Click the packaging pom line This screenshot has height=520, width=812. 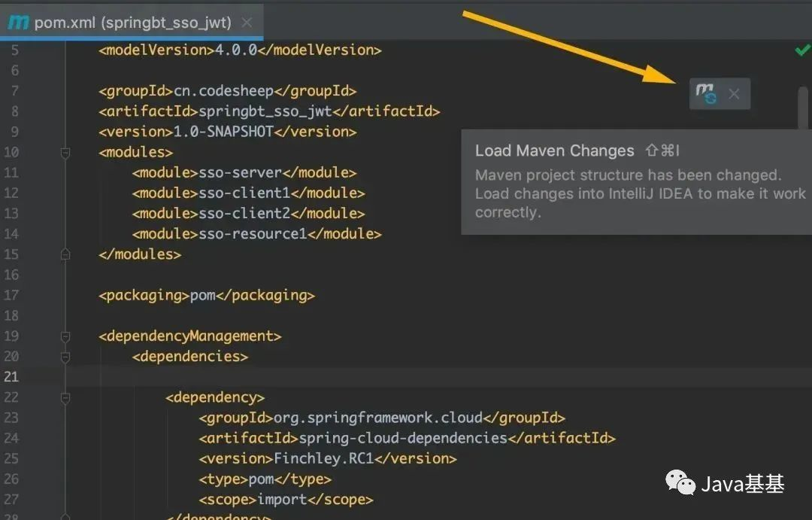207,296
